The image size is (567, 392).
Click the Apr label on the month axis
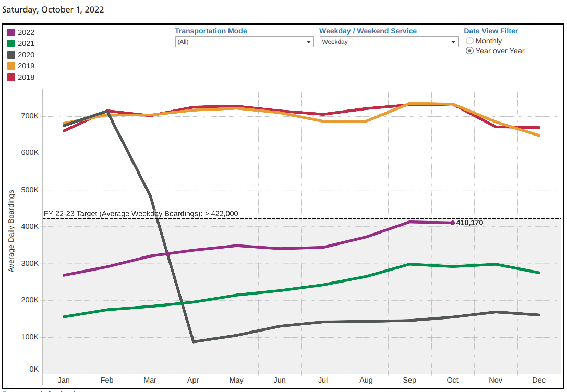click(193, 380)
